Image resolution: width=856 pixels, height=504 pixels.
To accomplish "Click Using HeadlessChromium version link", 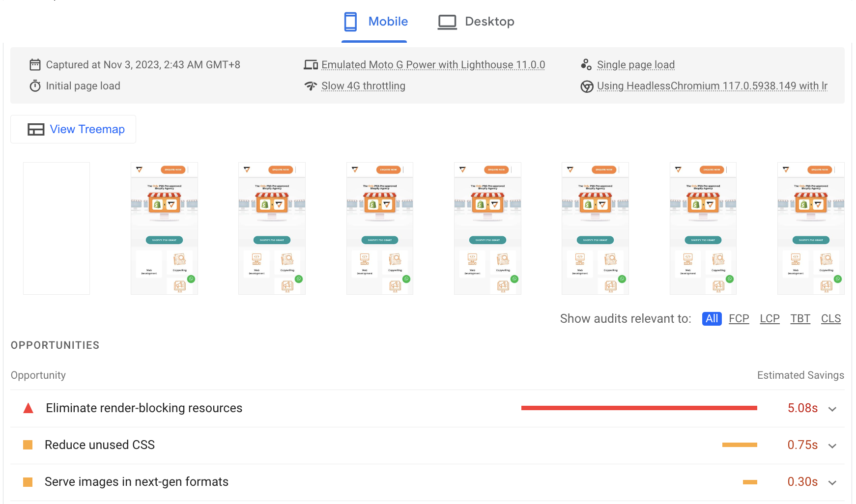I will coord(712,86).
